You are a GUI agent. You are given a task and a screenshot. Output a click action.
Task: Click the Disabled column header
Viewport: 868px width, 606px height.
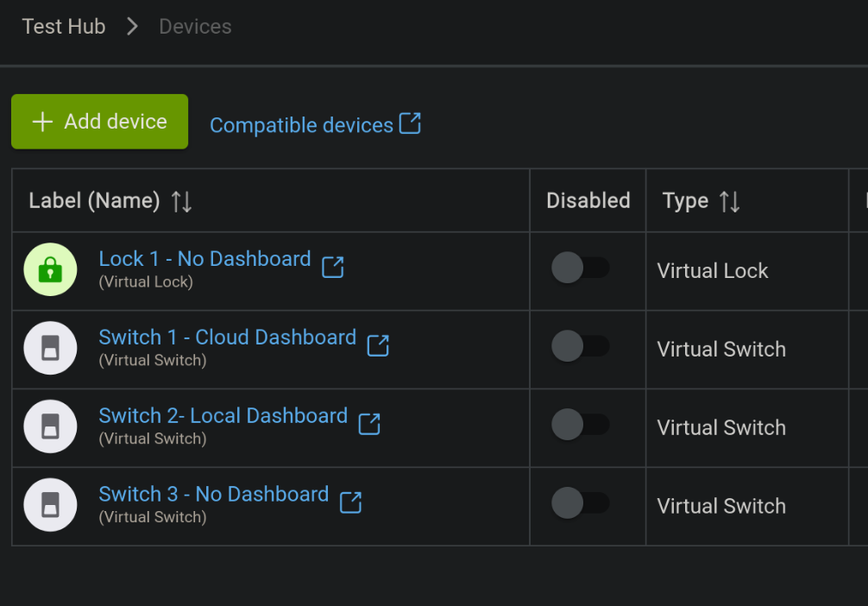click(x=588, y=201)
